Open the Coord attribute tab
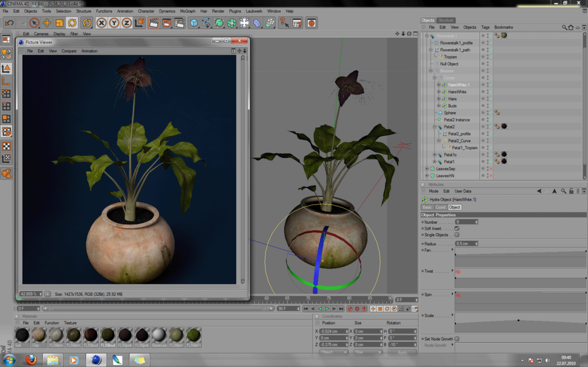The width and height of the screenshot is (588, 367). pos(440,207)
